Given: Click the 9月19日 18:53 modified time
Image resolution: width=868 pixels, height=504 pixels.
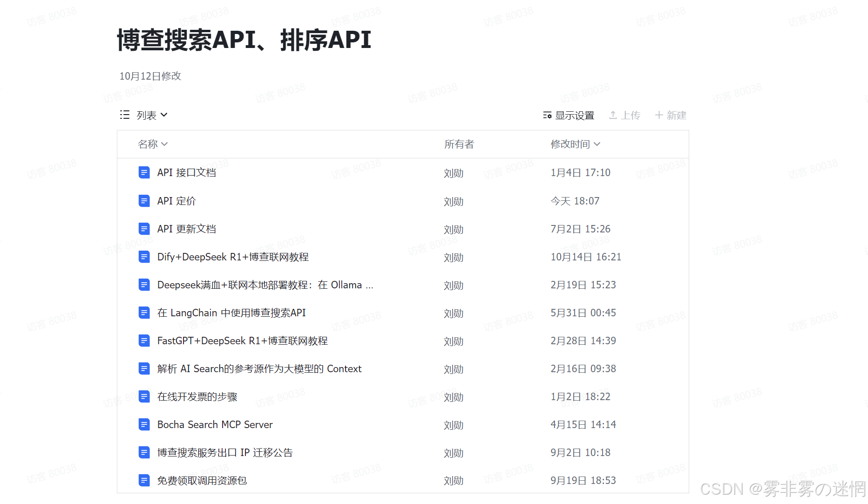Looking at the screenshot, I should coord(583,480).
